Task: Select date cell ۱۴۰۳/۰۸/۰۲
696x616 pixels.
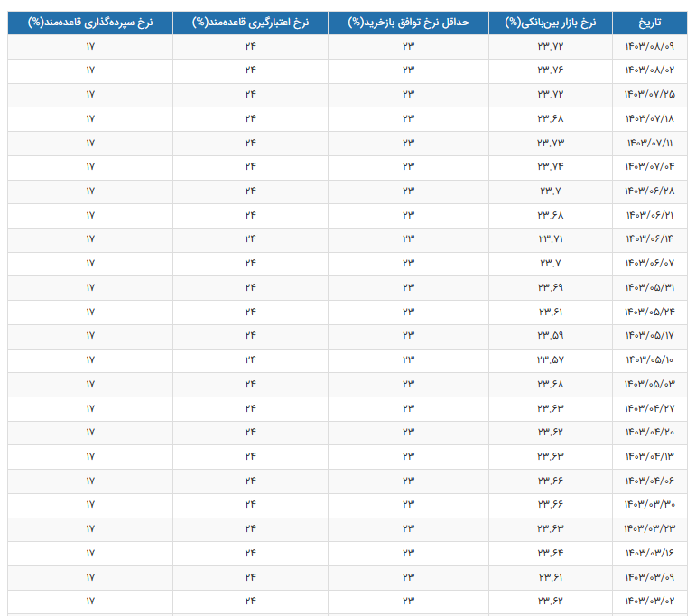Action: (x=649, y=70)
